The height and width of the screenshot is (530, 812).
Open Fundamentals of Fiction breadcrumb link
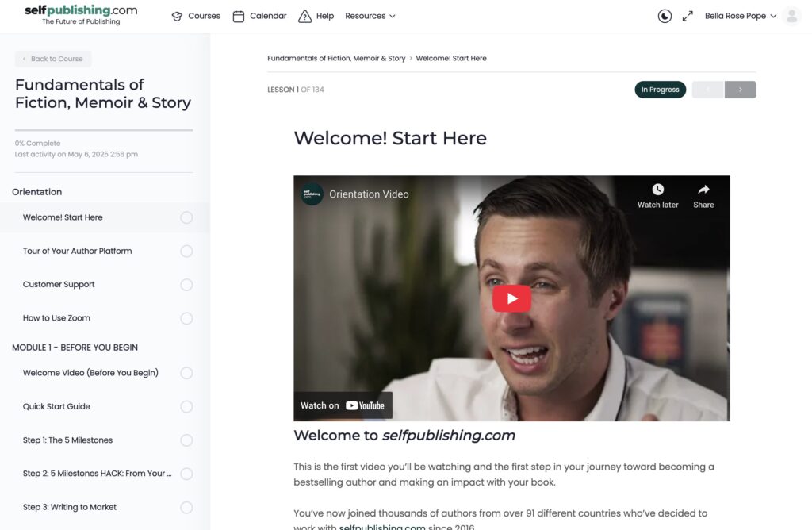pos(336,58)
